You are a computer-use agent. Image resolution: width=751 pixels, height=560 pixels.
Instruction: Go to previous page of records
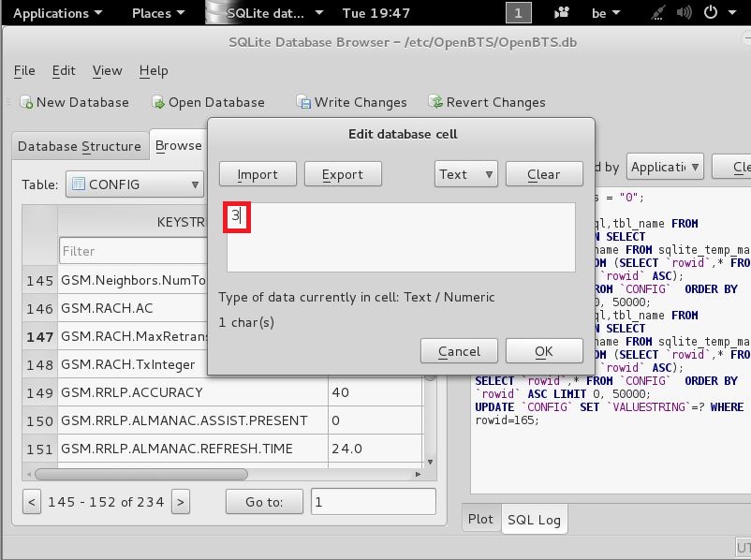click(32, 502)
